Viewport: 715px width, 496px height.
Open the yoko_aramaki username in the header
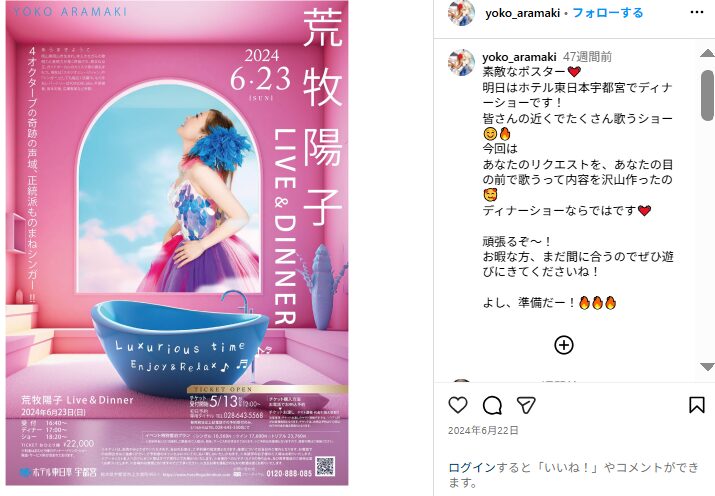(x=523, y=13)
